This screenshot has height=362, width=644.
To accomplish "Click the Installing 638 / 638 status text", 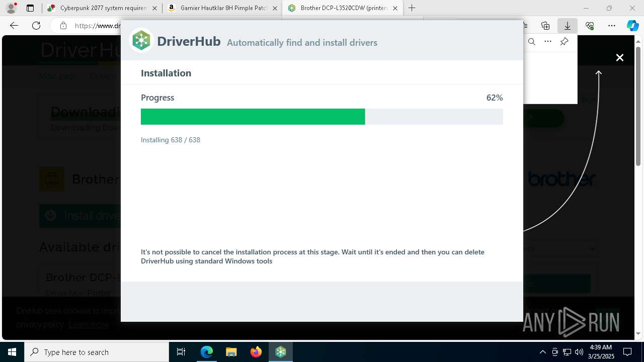I will pos(171,140).
